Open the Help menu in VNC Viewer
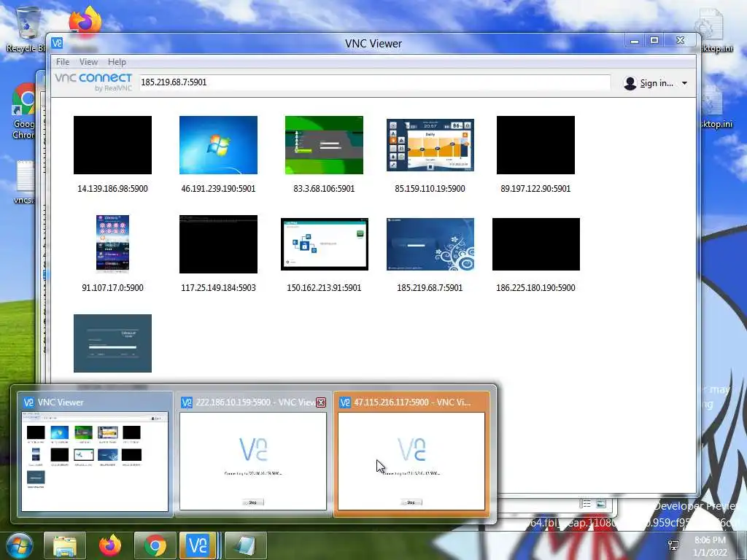747x560 pixels. point(117,62)
